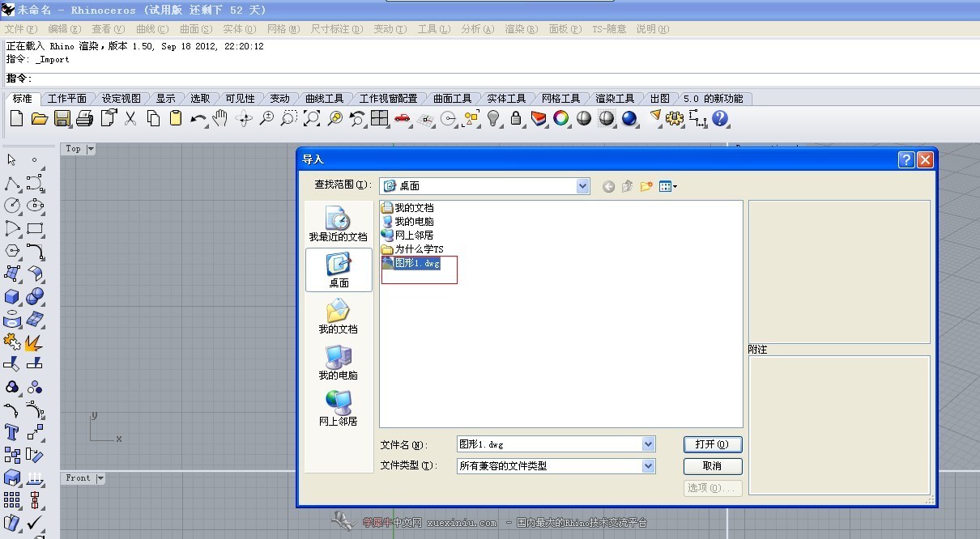Select the Polyline tool in left sidebar
The width and height of the screenshot is (980, 539).
click(12, 183)
